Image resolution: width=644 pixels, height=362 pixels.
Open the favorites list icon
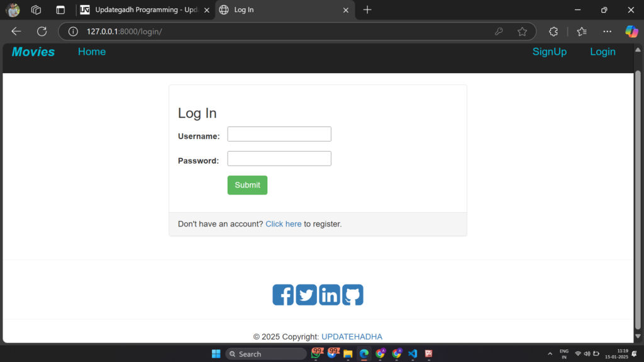tap(582, 31)
